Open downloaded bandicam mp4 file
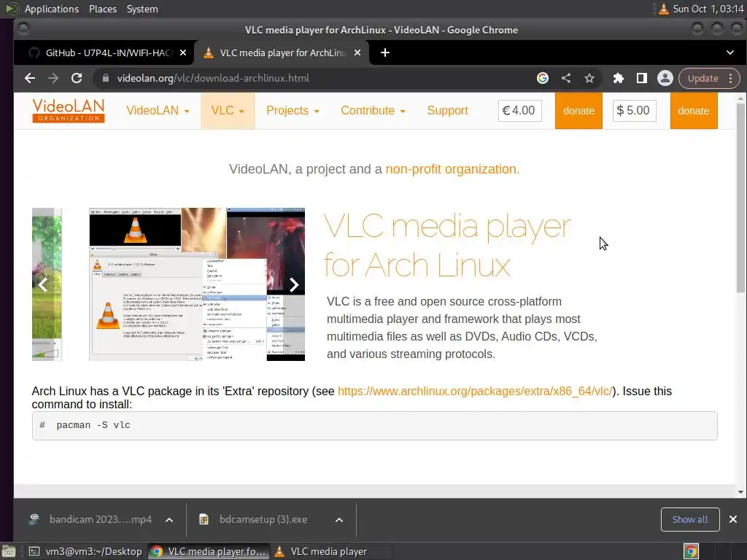This screenshot has width=747, height=560. point(90,519)
